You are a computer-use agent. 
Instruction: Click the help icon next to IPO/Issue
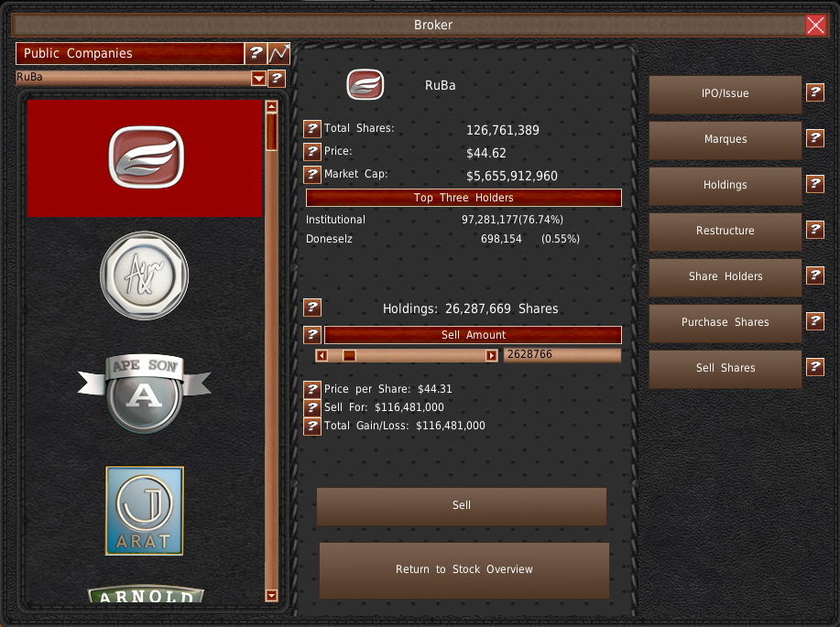814,92
